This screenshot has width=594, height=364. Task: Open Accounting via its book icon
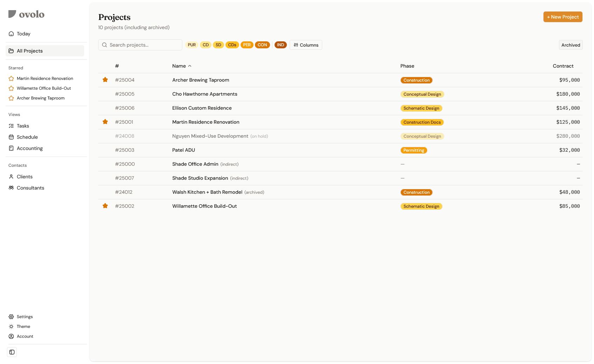11,148
